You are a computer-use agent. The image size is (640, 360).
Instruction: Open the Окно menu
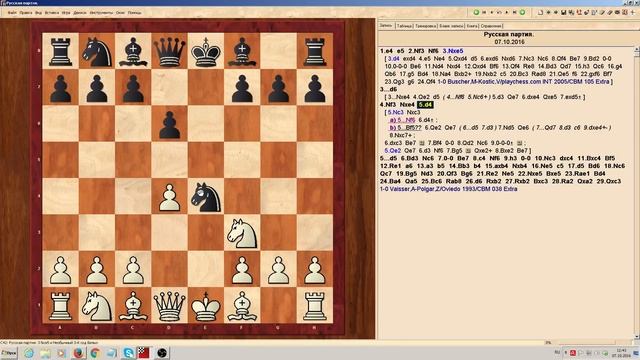120,13
